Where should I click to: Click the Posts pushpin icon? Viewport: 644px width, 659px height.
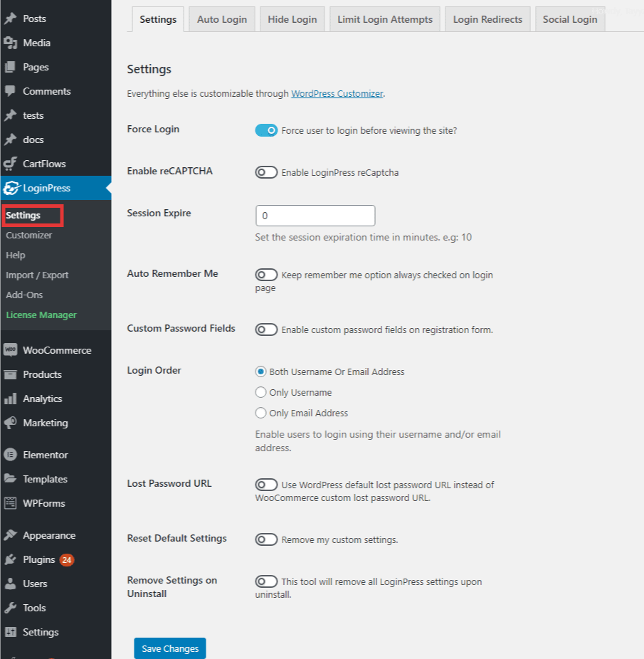(10, 19)
